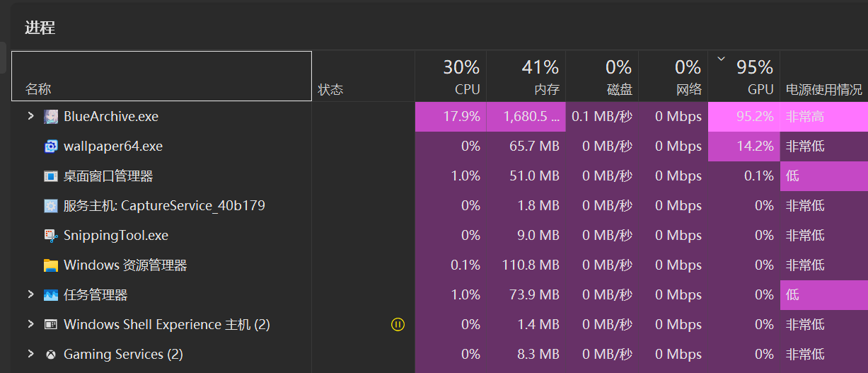The image size is (868, 373).
Task: Click the BlueArchive.exe process icon
Action: pos(51,117)
